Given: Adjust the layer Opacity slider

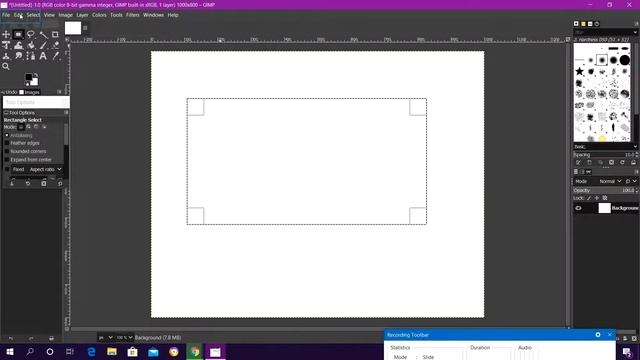Looking at the screenshot, I should [605, 191].
